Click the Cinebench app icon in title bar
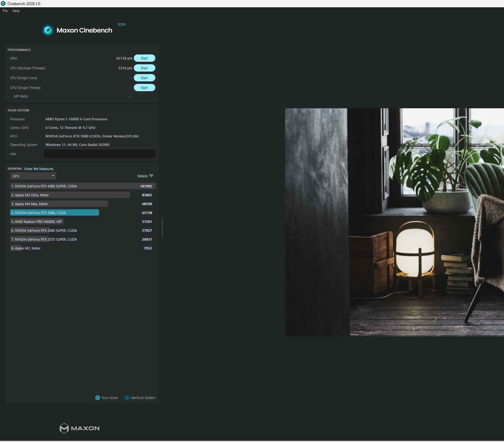The width and height of the screenshot is (504, 442). [x=3, y=3]
